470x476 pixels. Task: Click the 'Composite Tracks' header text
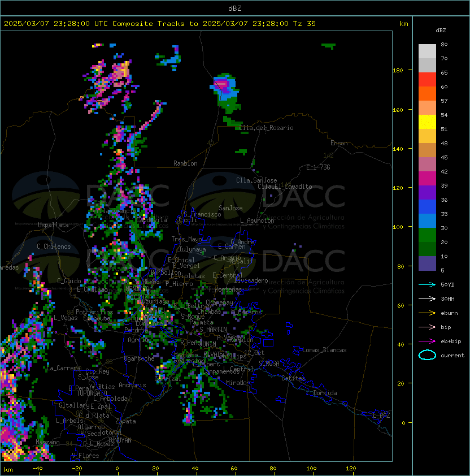(x=149, y=24)
